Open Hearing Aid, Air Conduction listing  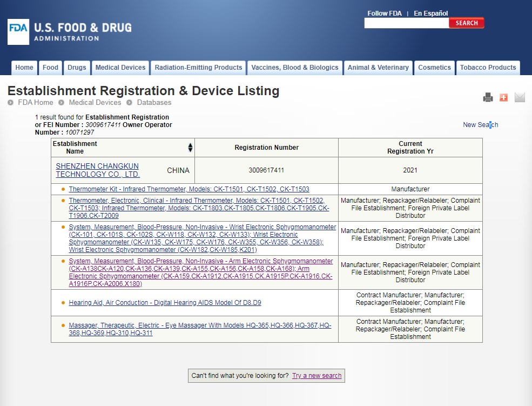point(165,303)
